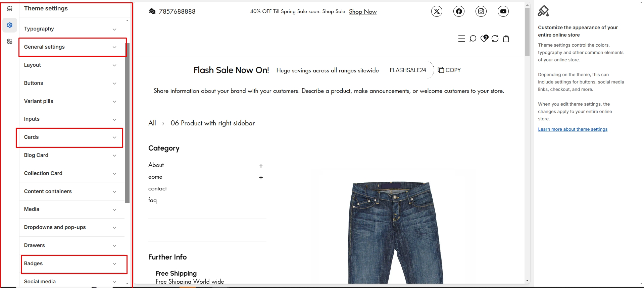Open the YouTube social icon
Viewport: 644px width, 288px height.
pyautogui.click(x=503, y=11)
